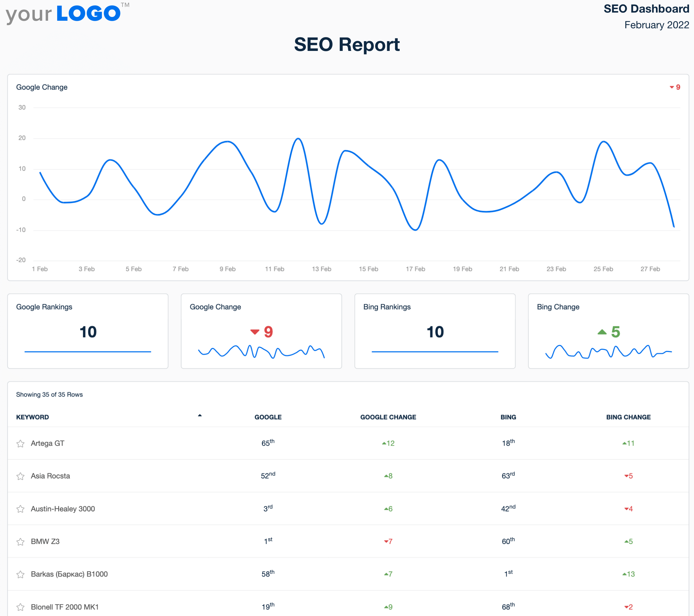The width and height of the screenshot is (694, 616).
Task: Select the GOOGLE CHANGE column header
Action: [x=388, y=417]
